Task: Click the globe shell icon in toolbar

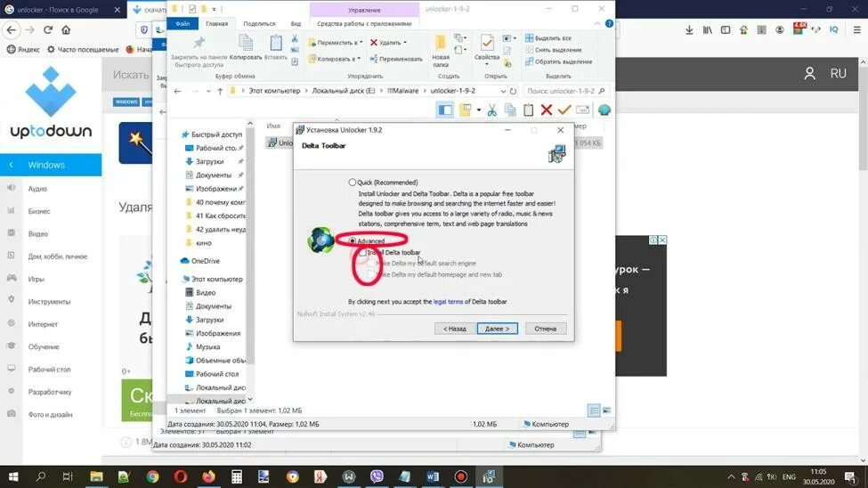Action: click(604, 110)
